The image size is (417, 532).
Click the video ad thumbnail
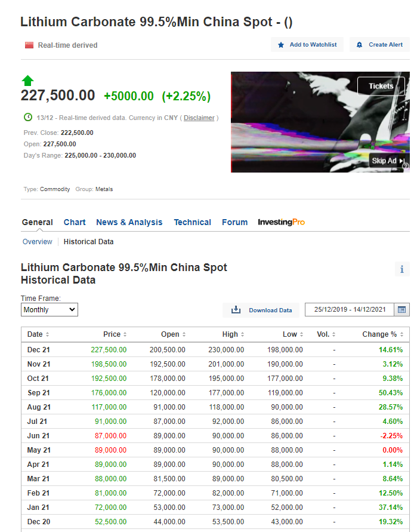(x=320, y=122)
